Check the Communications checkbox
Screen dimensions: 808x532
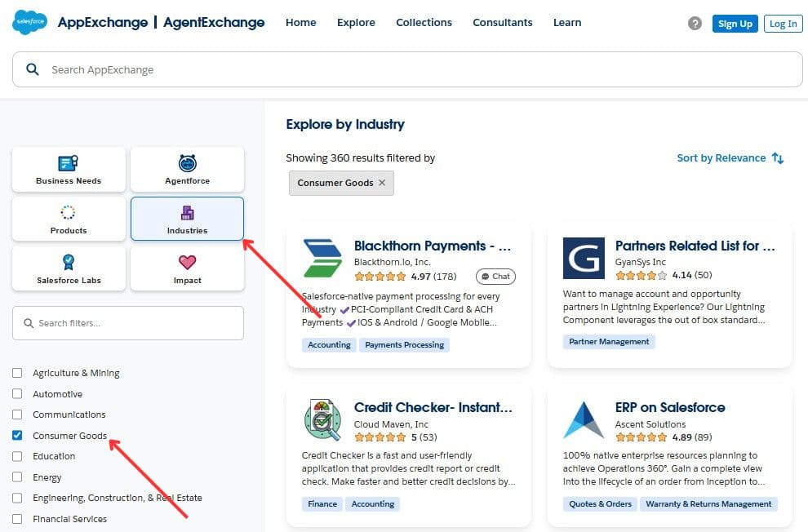click(x=17, y=415)
